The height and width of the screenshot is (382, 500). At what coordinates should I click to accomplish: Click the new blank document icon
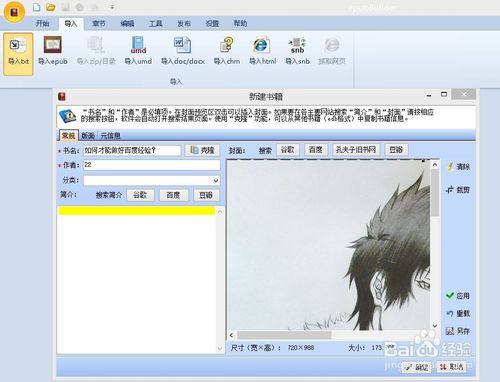(37, 7)
